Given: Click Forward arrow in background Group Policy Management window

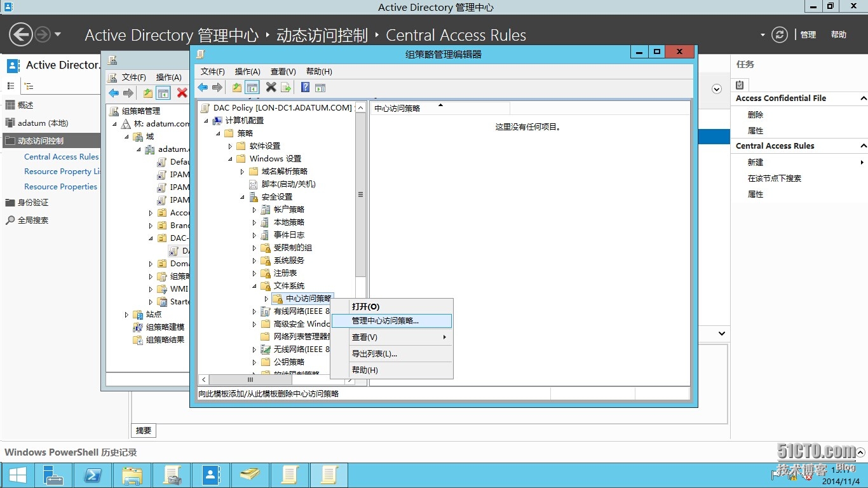Looking at the screenshot, I should (x=128, y=93).
